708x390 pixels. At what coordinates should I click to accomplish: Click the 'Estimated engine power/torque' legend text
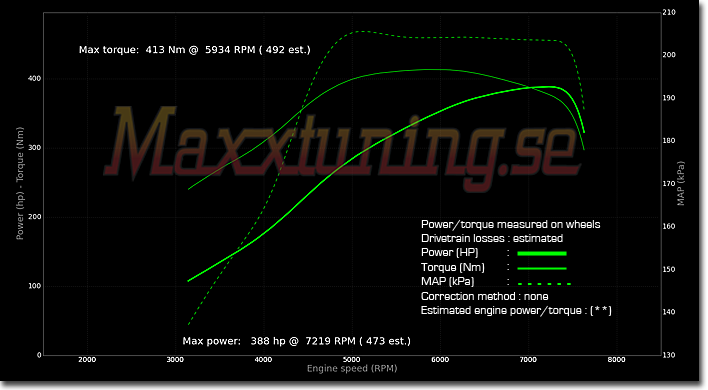[516, 311]
